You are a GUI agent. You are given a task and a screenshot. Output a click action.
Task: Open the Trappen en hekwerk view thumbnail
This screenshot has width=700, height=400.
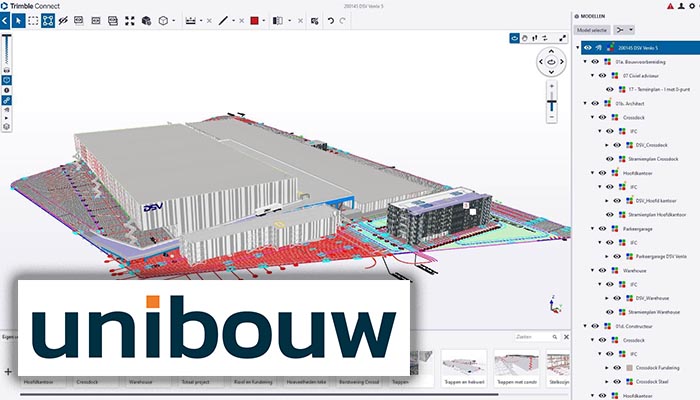(x=464, y=368)
